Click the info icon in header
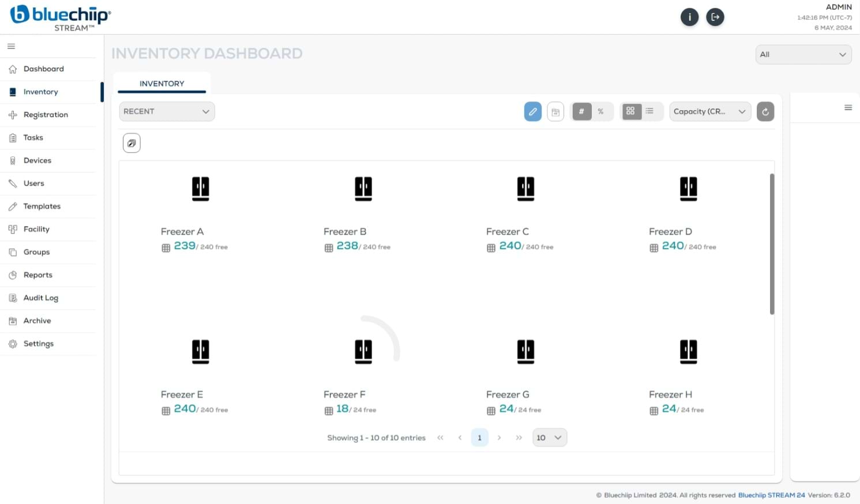Image resolution: width=860 pixels, height=504 pixels. pyautogui.click(x=689, y=17)
